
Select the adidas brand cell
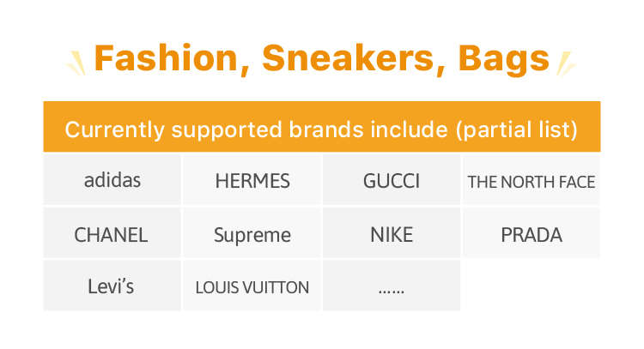[x=112, y=180]
